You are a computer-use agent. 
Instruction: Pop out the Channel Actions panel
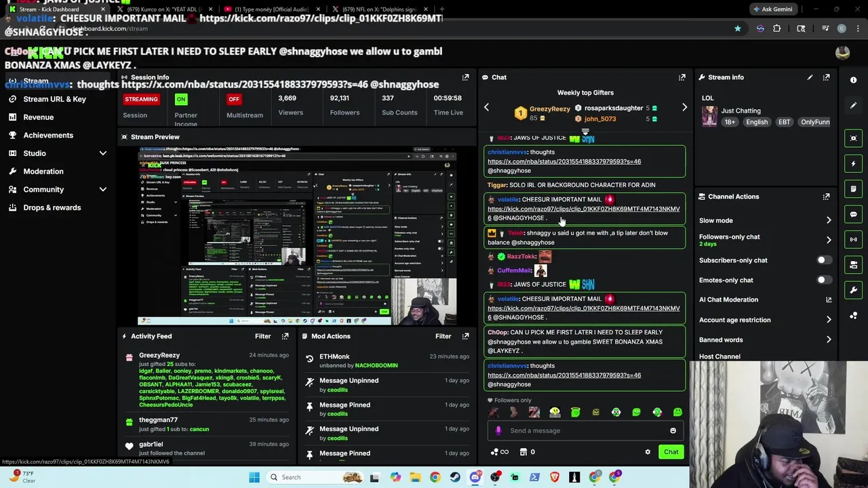[826, 197]
